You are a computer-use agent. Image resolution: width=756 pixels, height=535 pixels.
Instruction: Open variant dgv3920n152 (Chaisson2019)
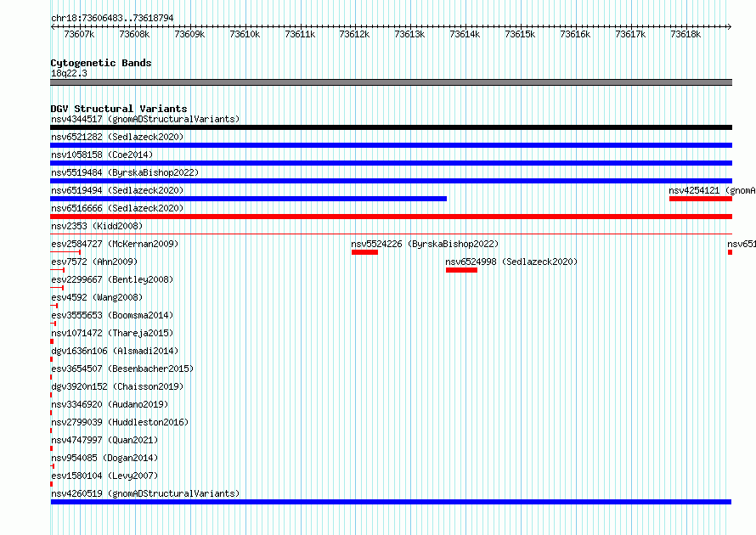(x=117, y=386)
